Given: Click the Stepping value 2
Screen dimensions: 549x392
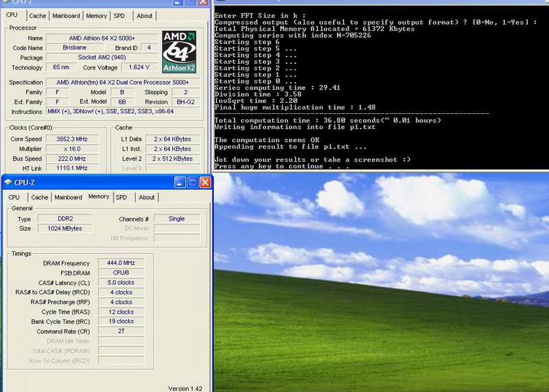Looking at the screenshot, I should pos(185,92).
